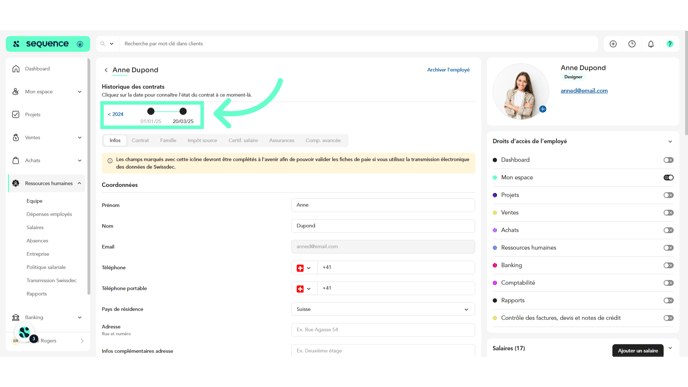Click the Achats shopping bag icon
The width and height of the screenshot is (688, 387).
[x=16, y=160]
